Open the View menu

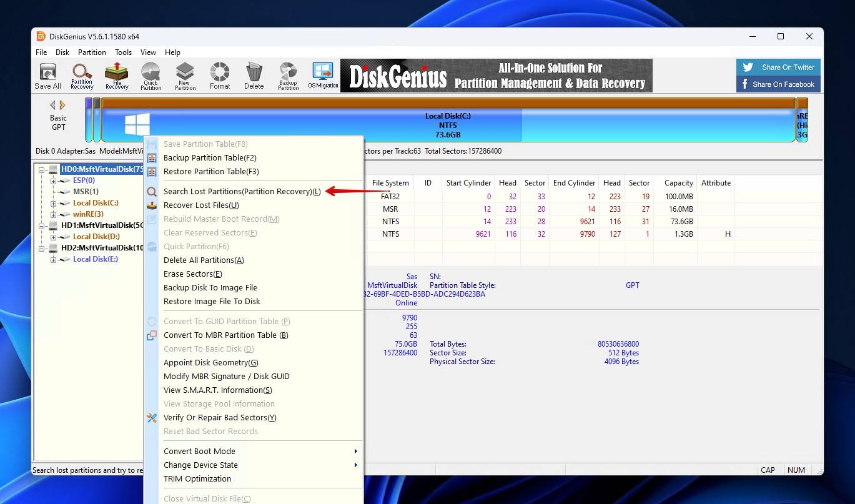[148, 52]
